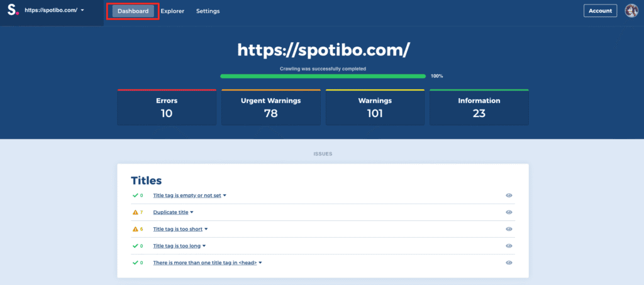Open the Settings tab
Screen dimensions: 644x285
[x=208, y=11]
